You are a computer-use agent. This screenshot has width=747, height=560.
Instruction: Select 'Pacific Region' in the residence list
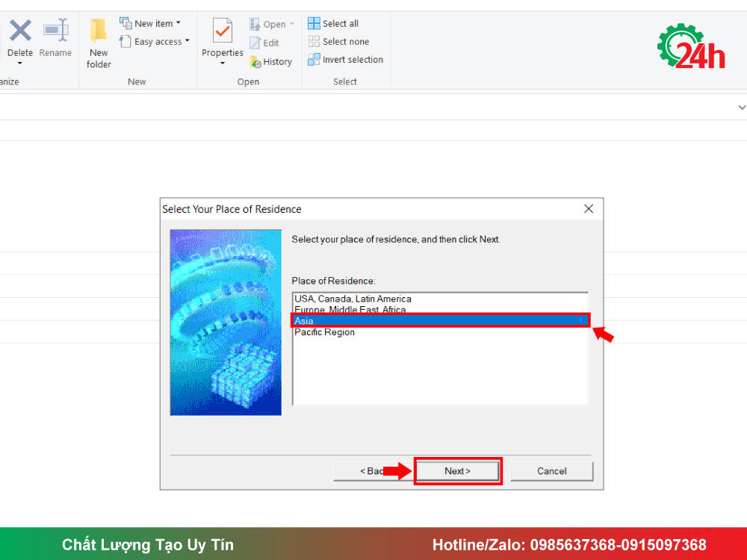(x=440, y=332)
